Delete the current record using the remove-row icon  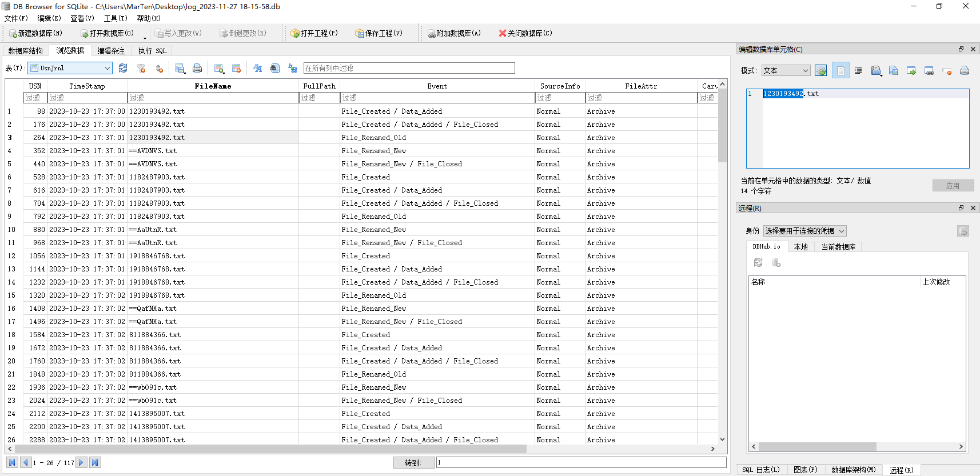coord(236,69)
